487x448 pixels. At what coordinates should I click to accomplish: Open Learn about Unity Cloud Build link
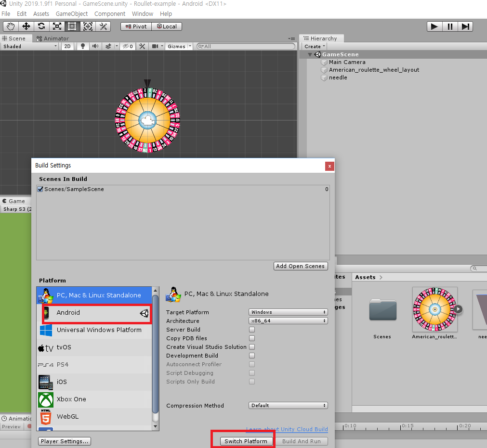coord(287,429)
